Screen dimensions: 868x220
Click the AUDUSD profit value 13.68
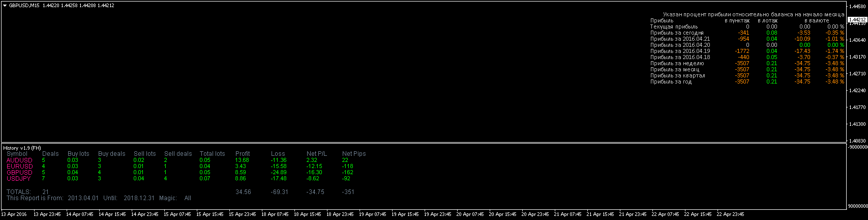(242, 160)
